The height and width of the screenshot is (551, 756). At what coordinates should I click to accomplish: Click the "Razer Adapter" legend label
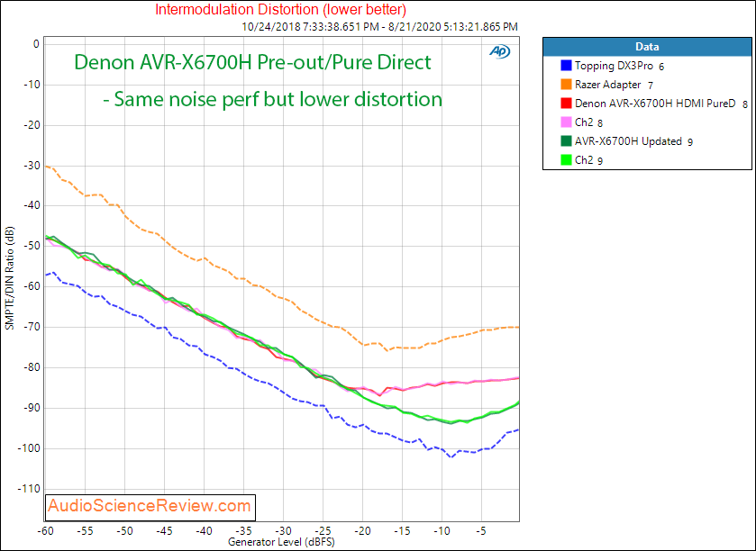tap(607, 85)
